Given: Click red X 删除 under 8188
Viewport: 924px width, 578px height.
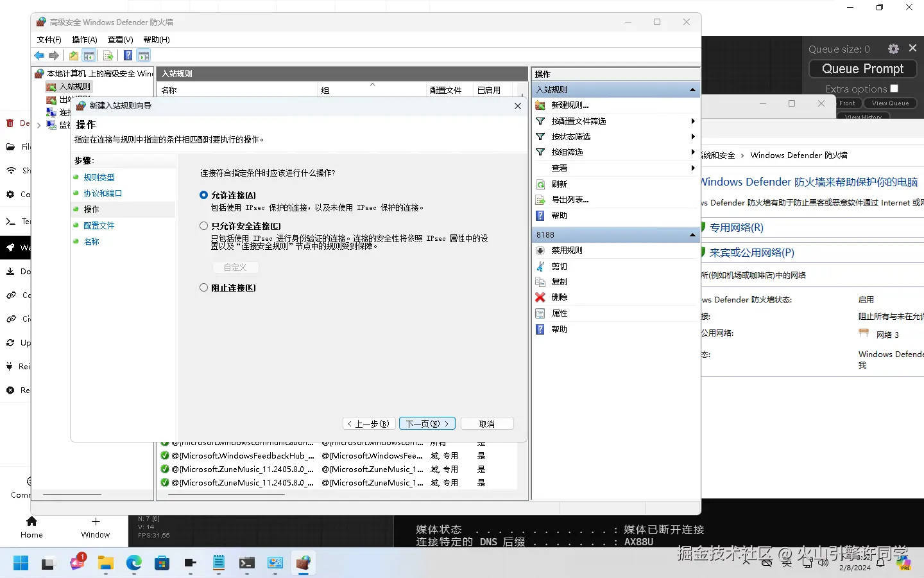Looking at the screenshot, I should coord(540,297).
